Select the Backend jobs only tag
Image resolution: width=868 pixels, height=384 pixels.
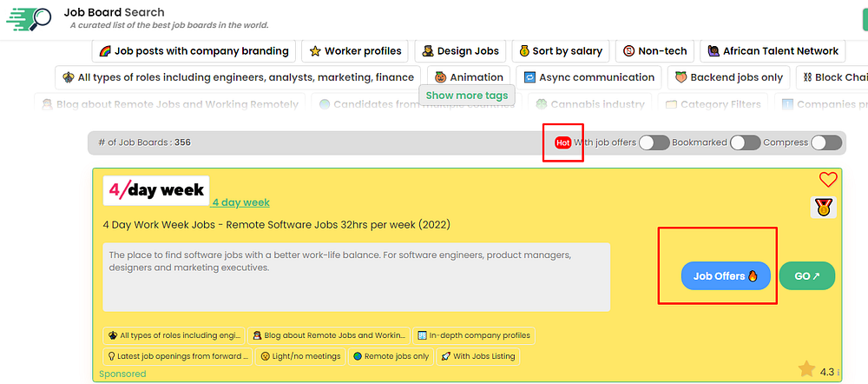click(x=728, y=77)
